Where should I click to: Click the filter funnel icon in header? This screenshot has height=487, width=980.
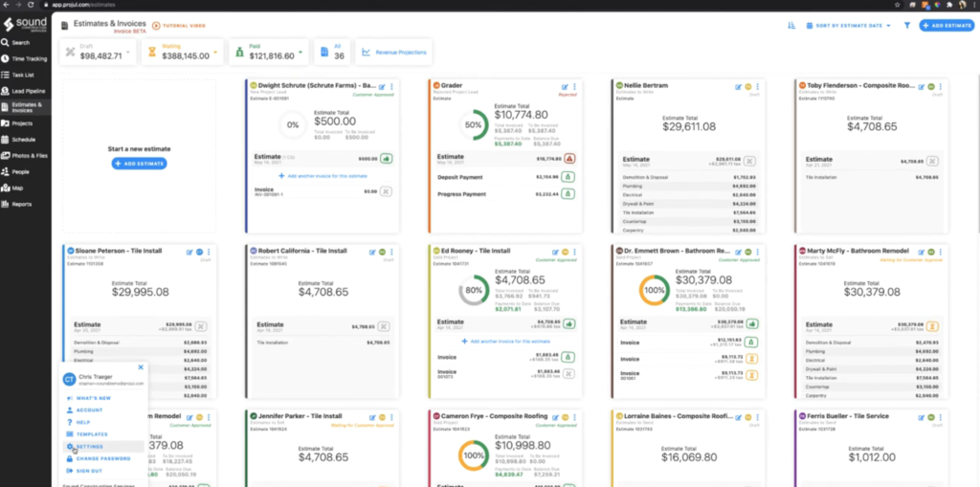[907, 26]
